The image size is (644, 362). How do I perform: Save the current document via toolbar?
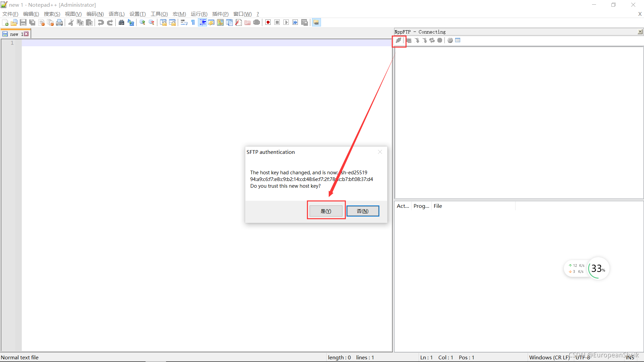(23, 22)
